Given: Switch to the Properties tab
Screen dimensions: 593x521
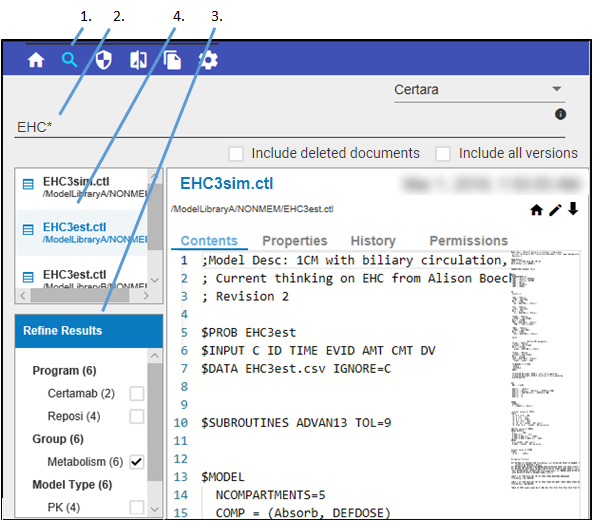Looking at the screenshot, I should [x=295, y=241].
